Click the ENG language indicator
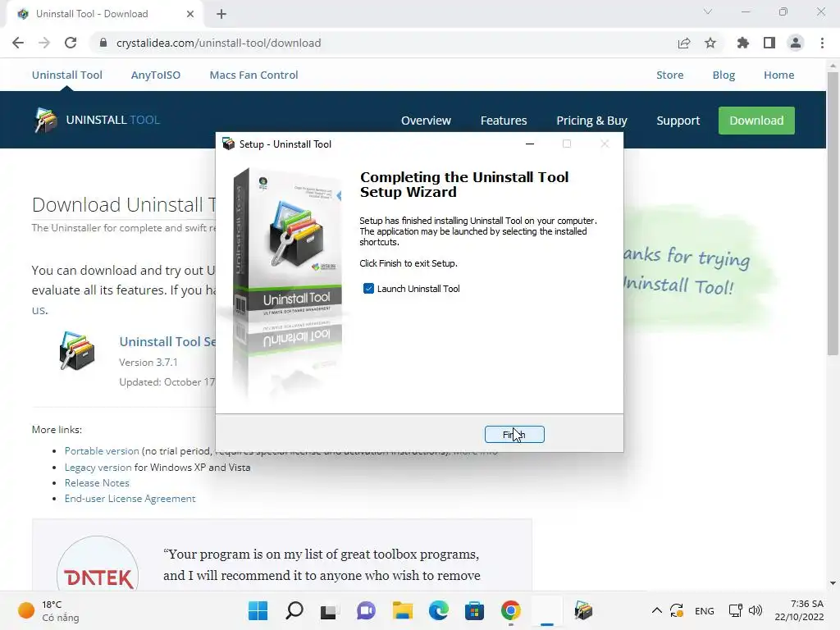 pos(704,610)
